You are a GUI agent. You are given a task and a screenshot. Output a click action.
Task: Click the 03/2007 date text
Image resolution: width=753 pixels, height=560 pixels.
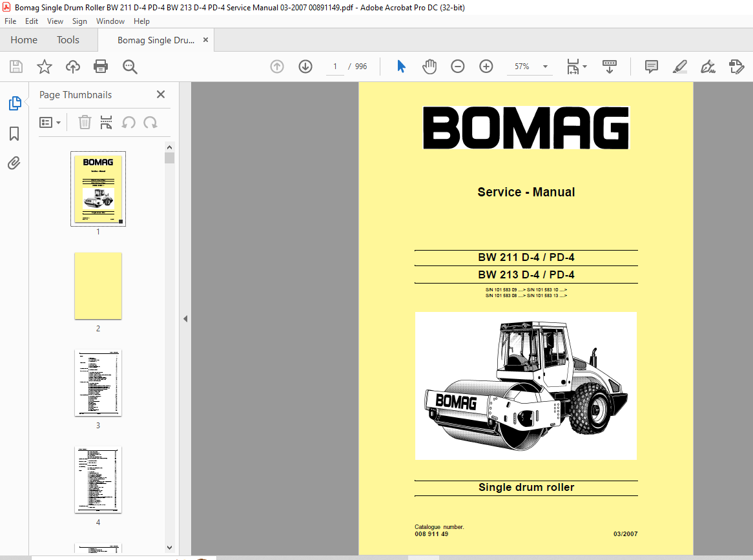(625, 534)
